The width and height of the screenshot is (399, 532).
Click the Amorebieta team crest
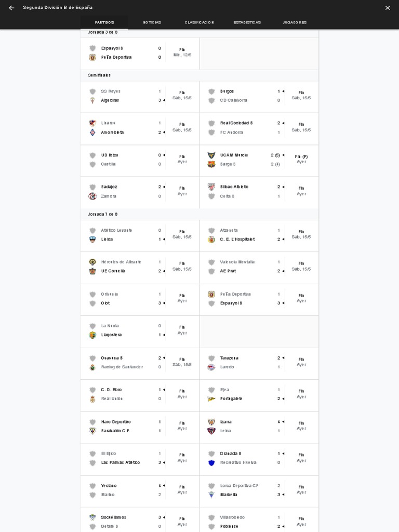click(92, 132)
